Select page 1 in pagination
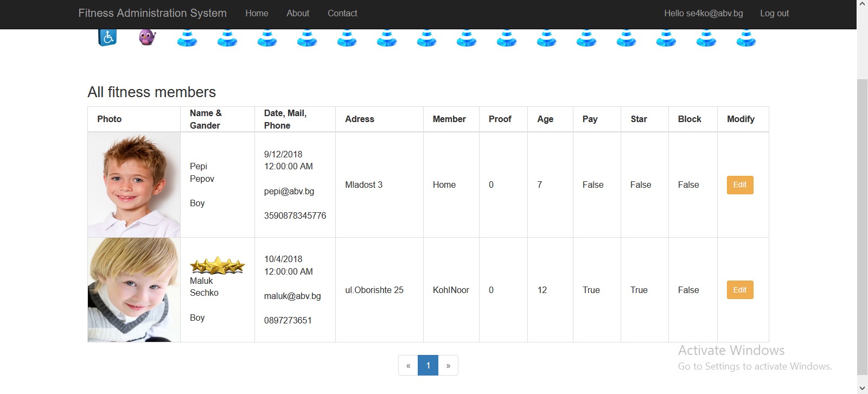Screen dimensions: 868x394 (428, 365)
